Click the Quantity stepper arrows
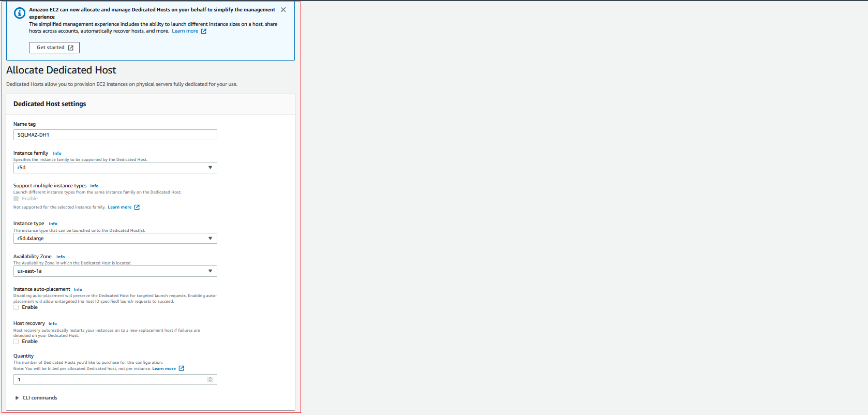The width and height of the screenshot is (868, 415). point(210,380)
